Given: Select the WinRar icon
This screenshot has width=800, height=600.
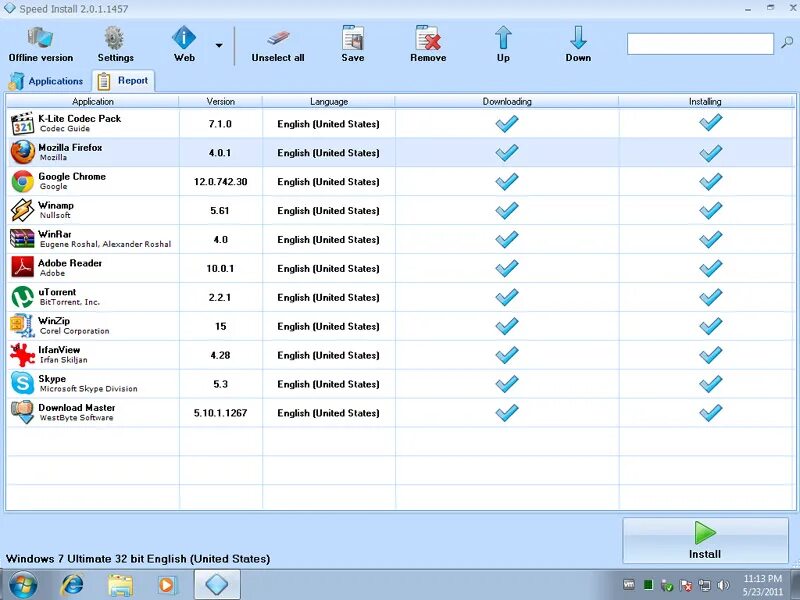Looking at the screenshot, I should click(x=22, y=239).
